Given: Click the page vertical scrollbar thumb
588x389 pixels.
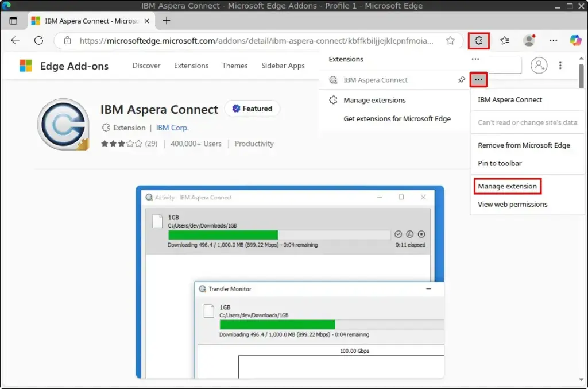Looking at the screenshot, I should coord(581,76).
